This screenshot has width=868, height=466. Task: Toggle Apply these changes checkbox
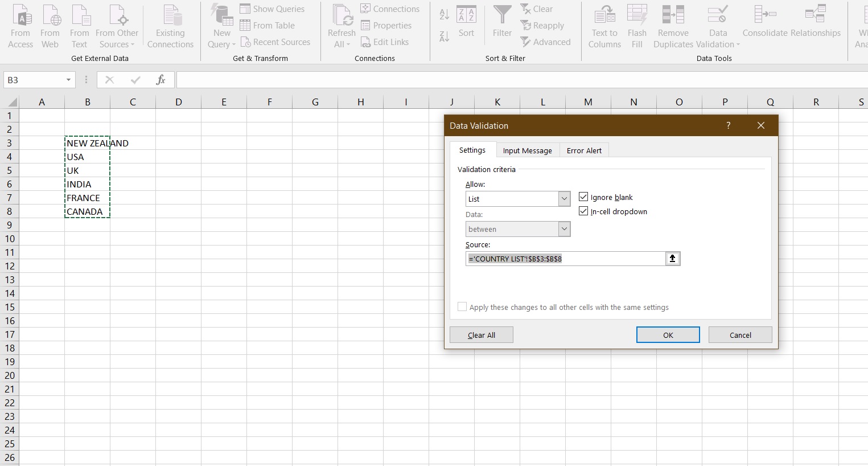click(462, 307)
